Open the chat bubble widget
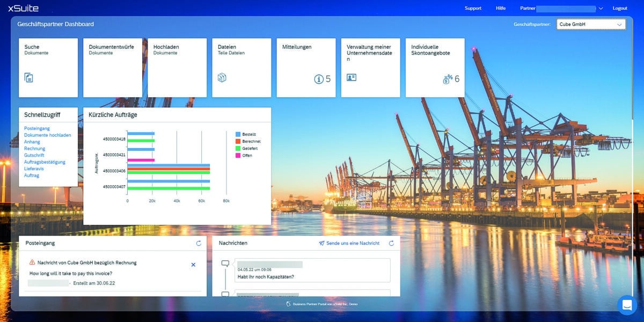 pos(626,305)
